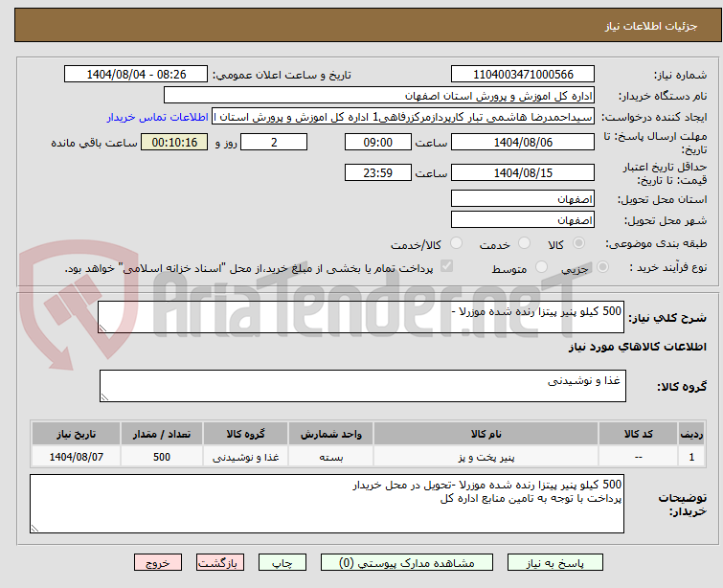
Task: Click the تعداد / مقدار column header
Action: (162, 434)
